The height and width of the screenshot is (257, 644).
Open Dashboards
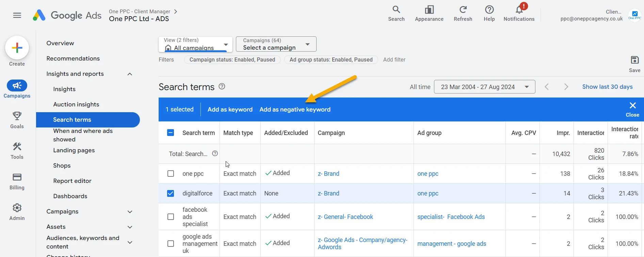point(70,196)
